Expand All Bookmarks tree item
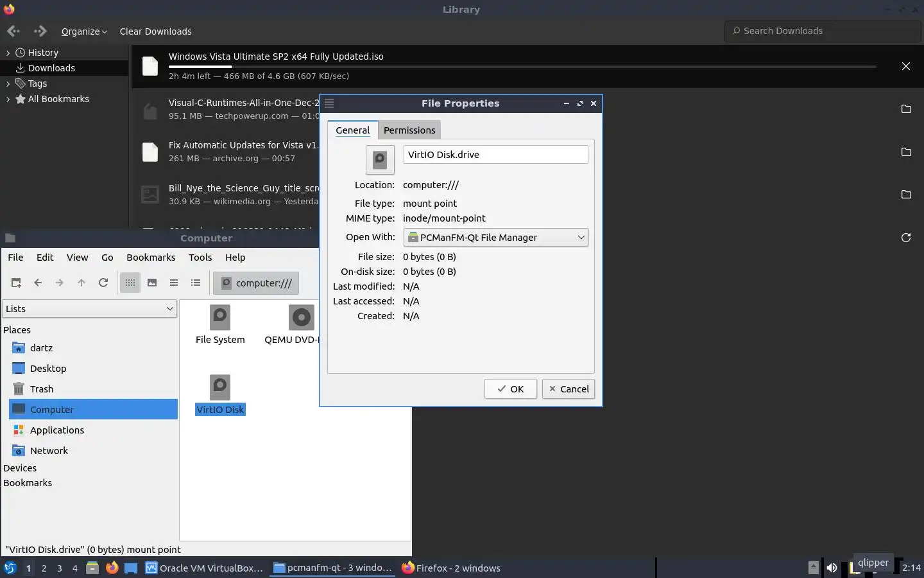The height and width of the screenshot is (578, 924). pos(8,99)
